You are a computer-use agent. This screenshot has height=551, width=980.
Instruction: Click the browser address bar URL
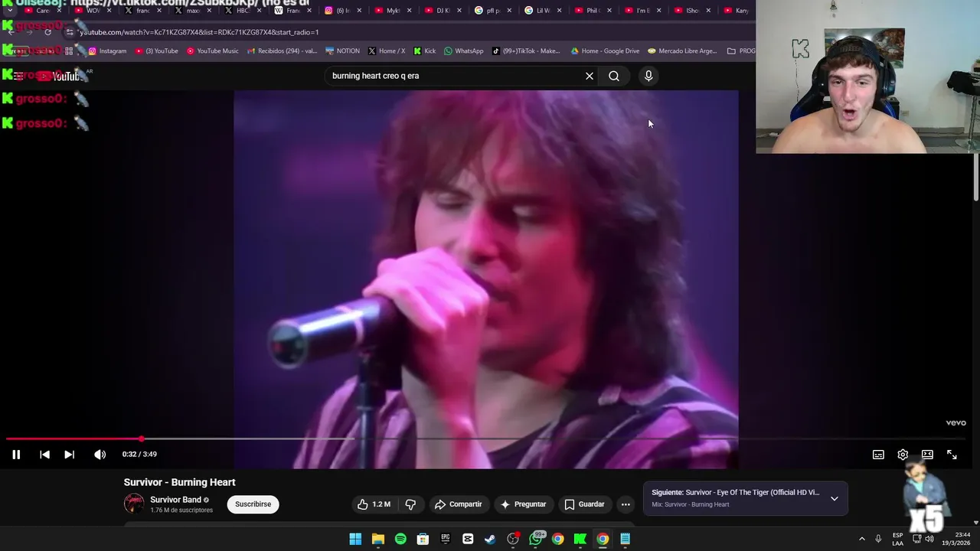click(199, 32)
